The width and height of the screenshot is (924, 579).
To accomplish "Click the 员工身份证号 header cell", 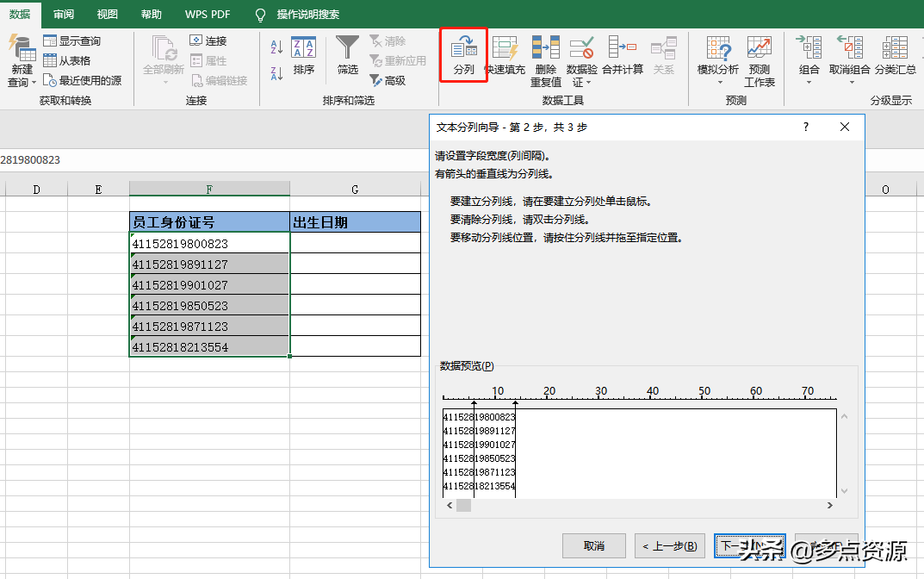I will pyautogui.click(x=209, y=221).
